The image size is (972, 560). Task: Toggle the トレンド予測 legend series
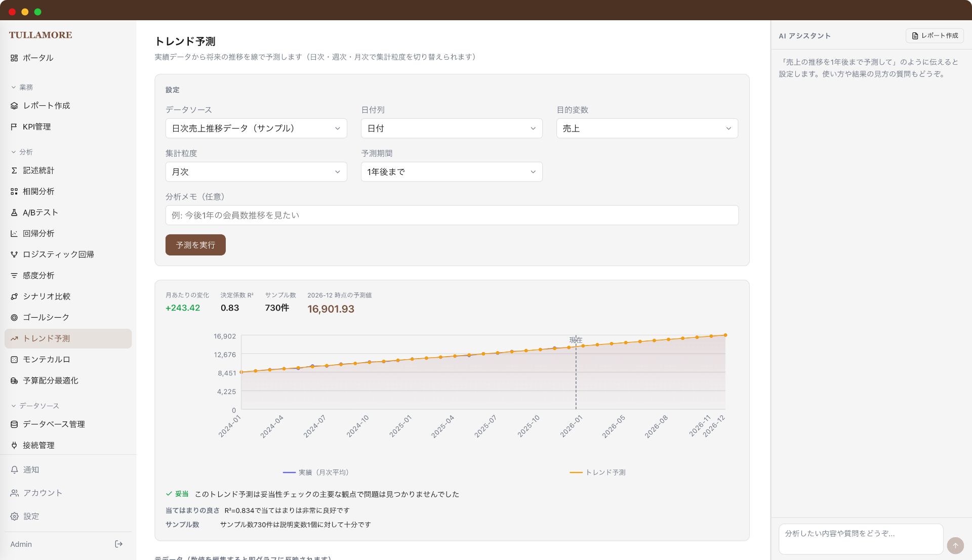point(597,472)
